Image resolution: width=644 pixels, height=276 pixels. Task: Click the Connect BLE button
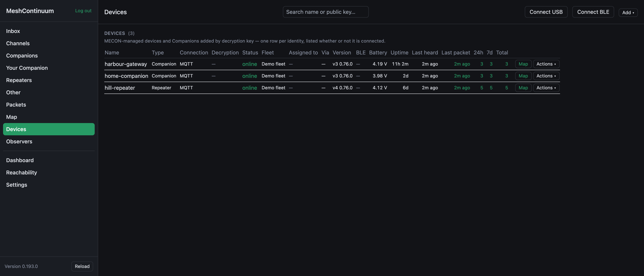click(x=593, y=12)
